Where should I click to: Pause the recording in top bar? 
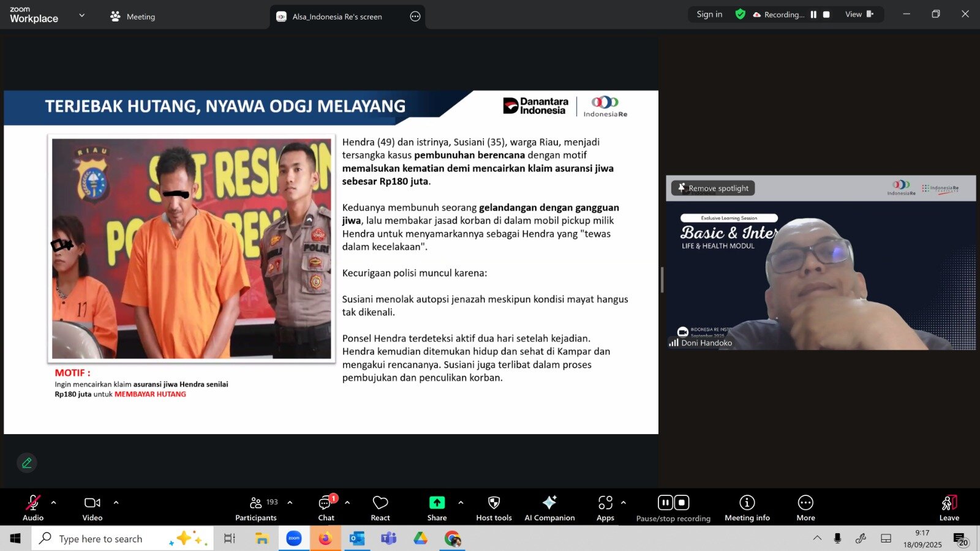point(813,15)
